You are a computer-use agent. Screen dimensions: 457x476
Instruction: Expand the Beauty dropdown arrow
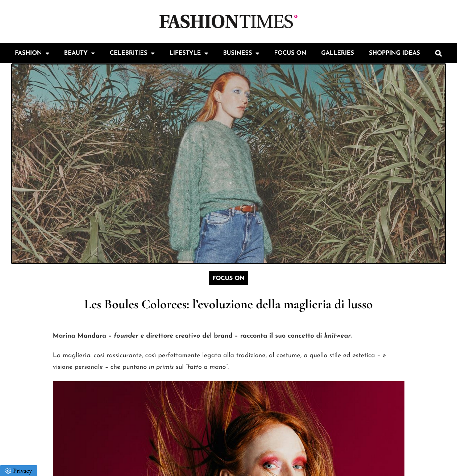(93, 53)
